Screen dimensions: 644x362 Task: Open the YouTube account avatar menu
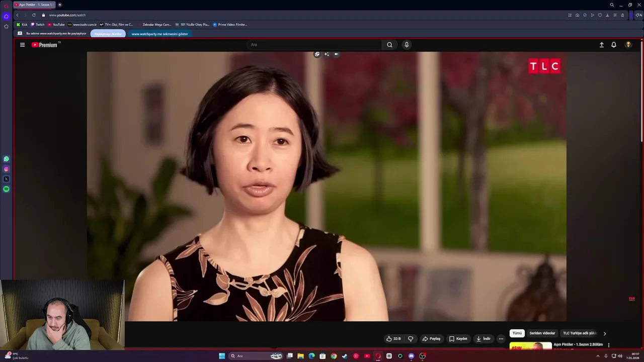pos(628,45)
